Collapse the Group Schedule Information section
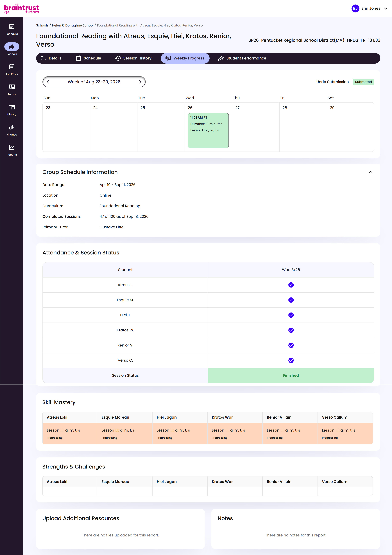 [371, 172]
